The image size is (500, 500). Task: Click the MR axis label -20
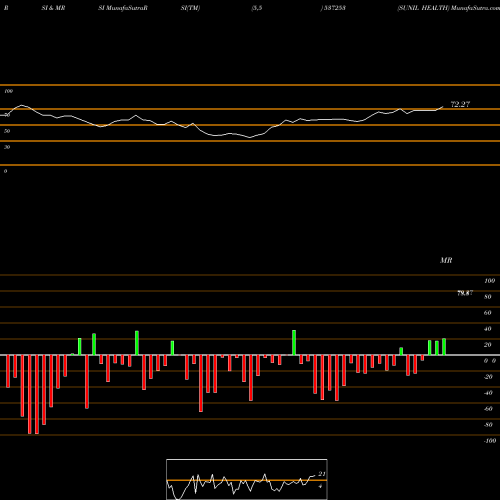(x=488, y=377)
